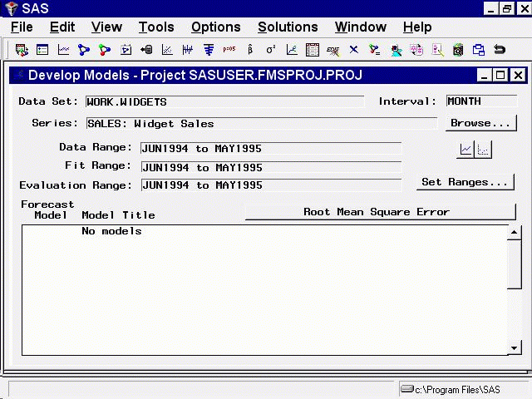The image size is (532, 399).
Task: Click the blue X delete toolbar icon
Action: [353, 50]
